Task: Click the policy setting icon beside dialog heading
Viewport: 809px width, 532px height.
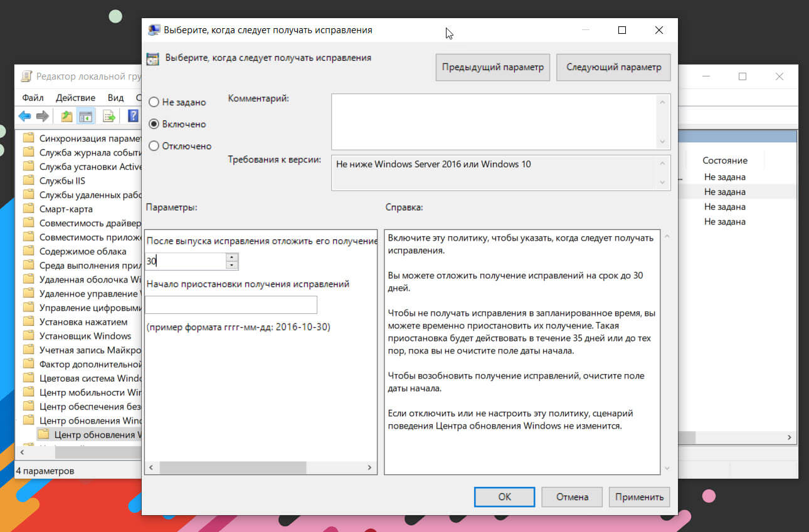Action: (x=152, y=59)
